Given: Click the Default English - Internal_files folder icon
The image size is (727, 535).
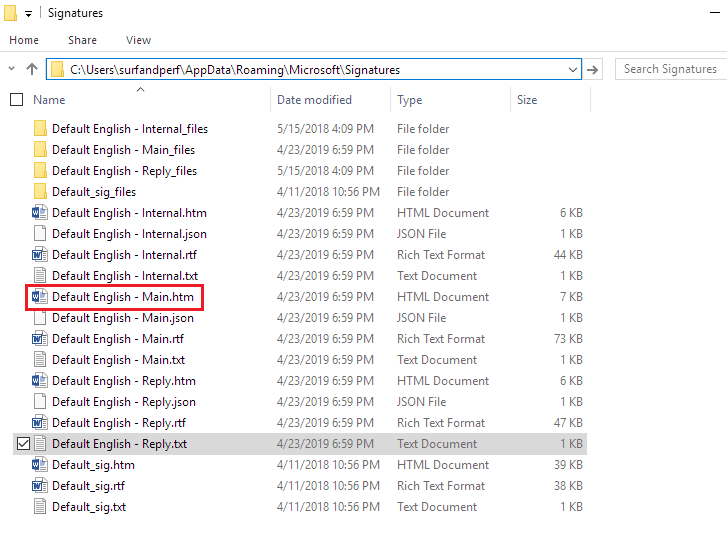Looking at the screenshot, I should pos(40,128).
